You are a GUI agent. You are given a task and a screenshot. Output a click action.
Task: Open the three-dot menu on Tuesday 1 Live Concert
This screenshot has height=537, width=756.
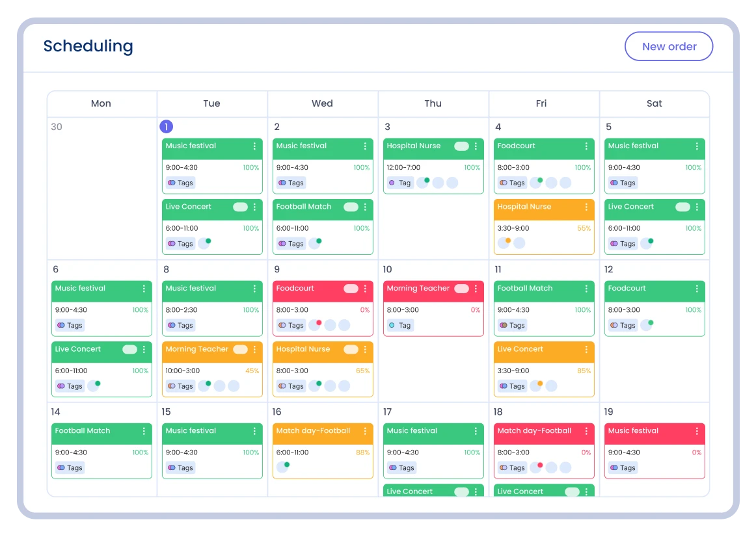(x=254, y=207)
